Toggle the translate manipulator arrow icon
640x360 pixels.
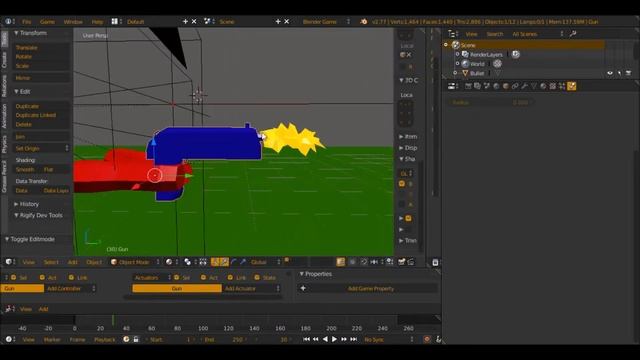pos(224,262)
